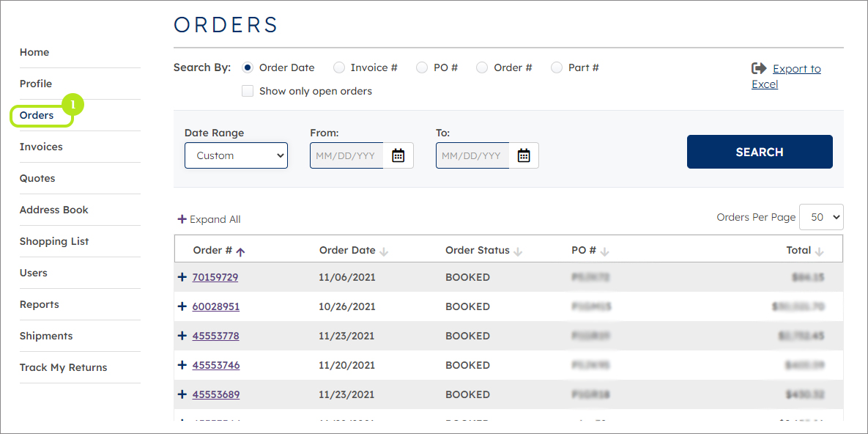Viewport: 868px width, 434px height.
Task: Expand order 45553746 with plus icon
Action: pyautogui.click(x=182, y=365)
